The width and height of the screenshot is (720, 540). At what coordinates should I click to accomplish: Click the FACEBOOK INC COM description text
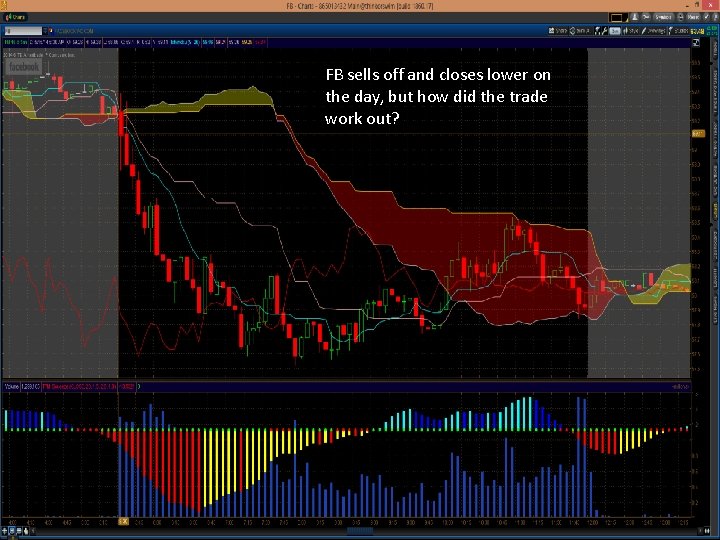(x=74, y=31)
